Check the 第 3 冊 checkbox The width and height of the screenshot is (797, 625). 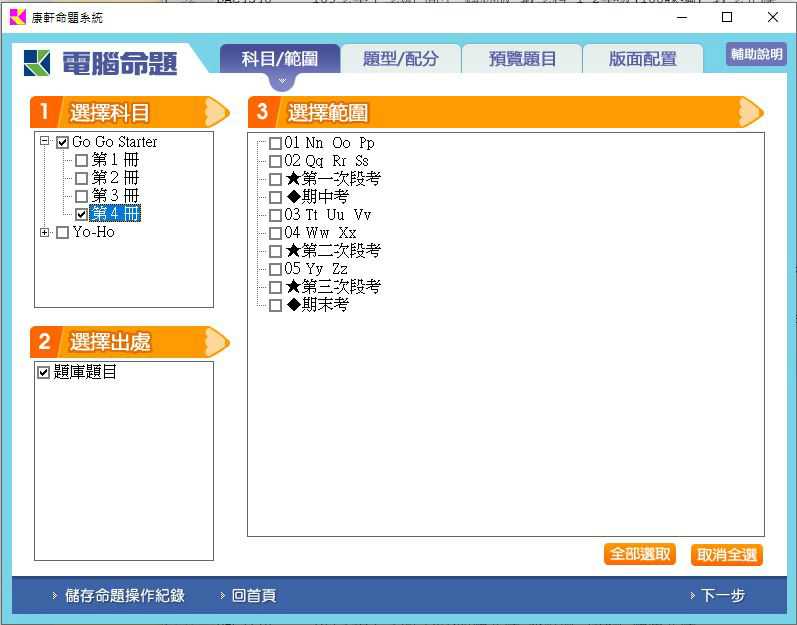coord(81,196)
